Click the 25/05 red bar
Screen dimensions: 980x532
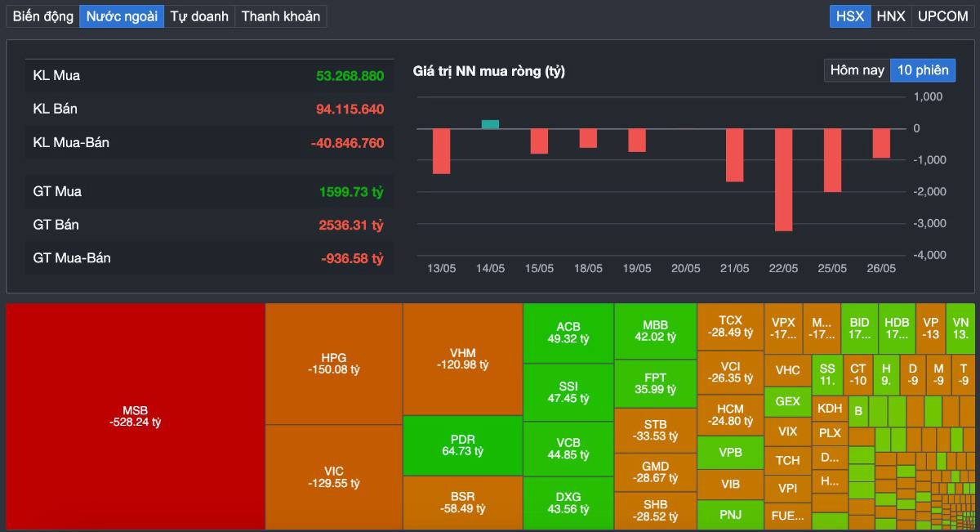[x=833, y=160]
